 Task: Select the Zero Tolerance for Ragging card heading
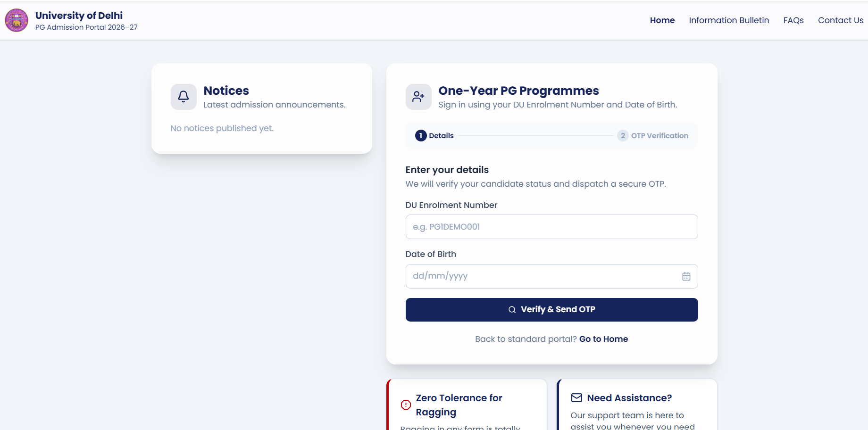459,405
